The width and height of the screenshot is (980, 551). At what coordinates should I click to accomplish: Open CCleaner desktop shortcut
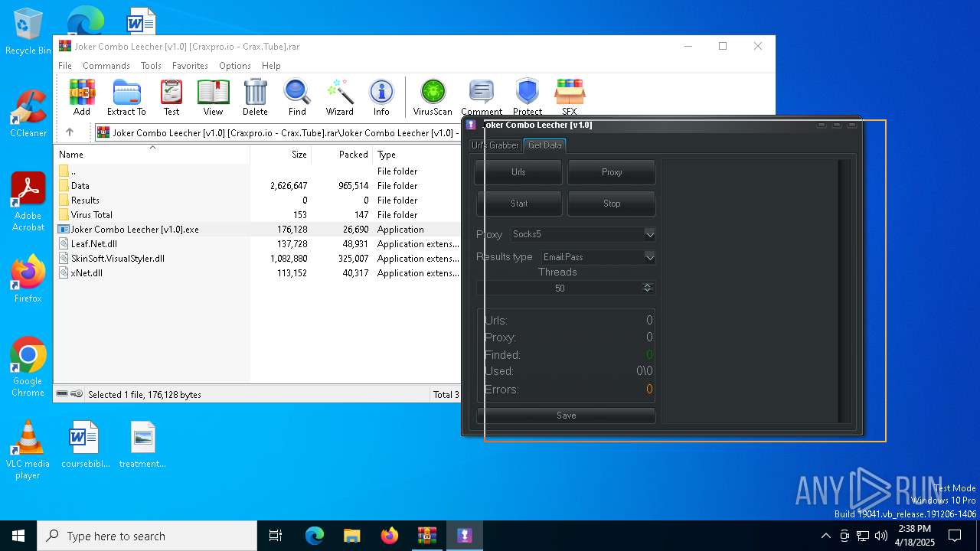[x=28, y=114]
